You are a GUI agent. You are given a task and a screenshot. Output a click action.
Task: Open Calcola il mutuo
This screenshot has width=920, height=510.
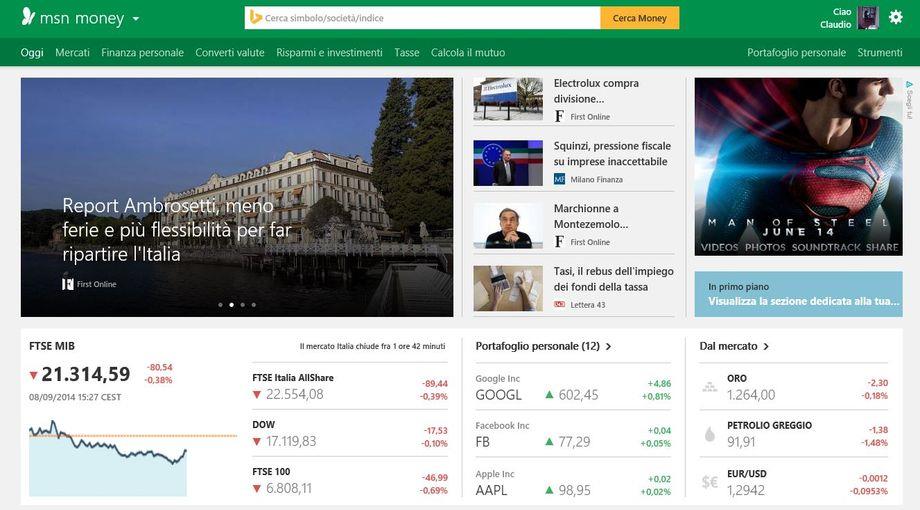point(468,52)
